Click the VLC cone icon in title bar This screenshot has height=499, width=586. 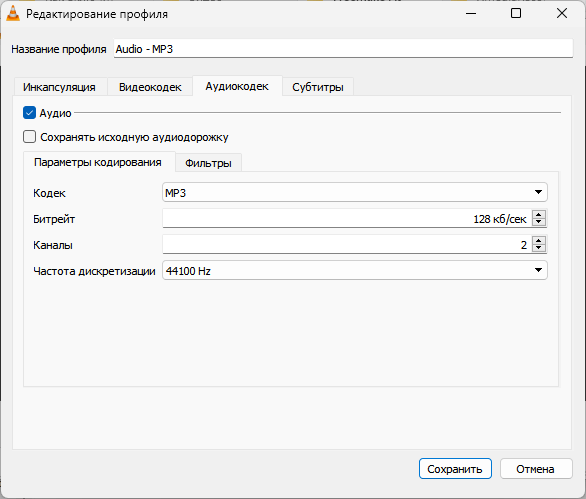pos(13,14)
